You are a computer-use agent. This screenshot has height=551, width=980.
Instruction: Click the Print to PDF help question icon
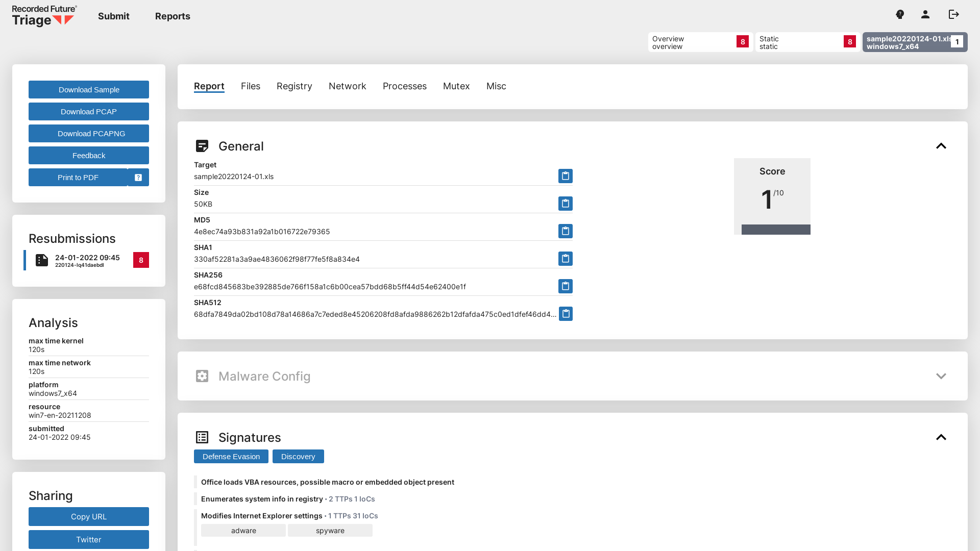(138, 178)
